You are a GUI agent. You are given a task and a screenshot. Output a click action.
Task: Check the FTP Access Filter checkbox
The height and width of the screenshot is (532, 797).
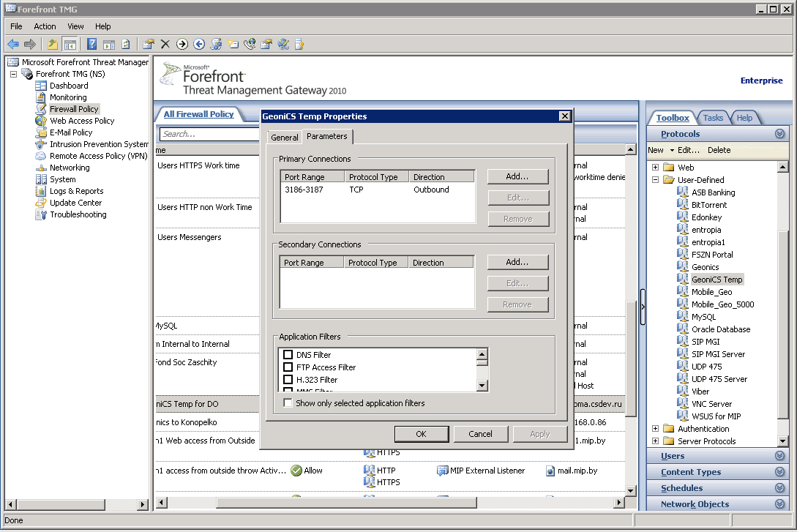coord(288,367)
